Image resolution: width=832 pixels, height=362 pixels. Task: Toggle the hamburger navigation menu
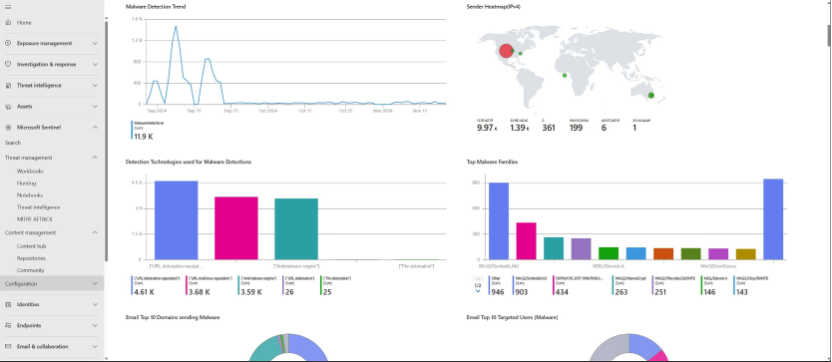(7, 7)
